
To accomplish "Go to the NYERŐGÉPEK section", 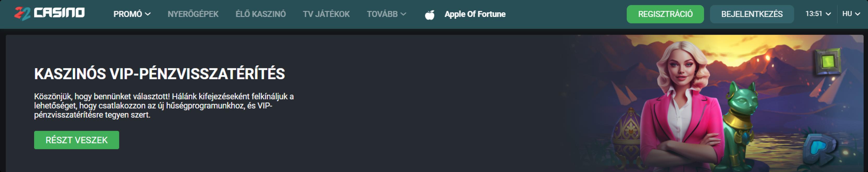I will click(x=193, y=14).
